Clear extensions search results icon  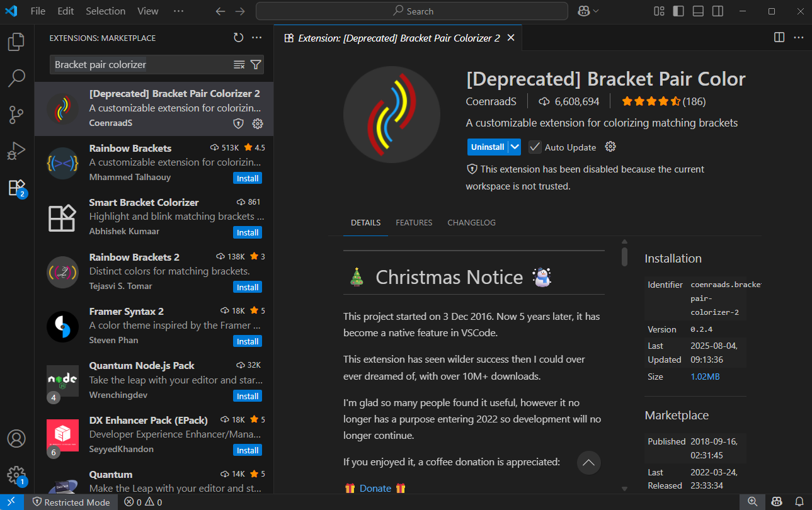(x=239, y=64)
